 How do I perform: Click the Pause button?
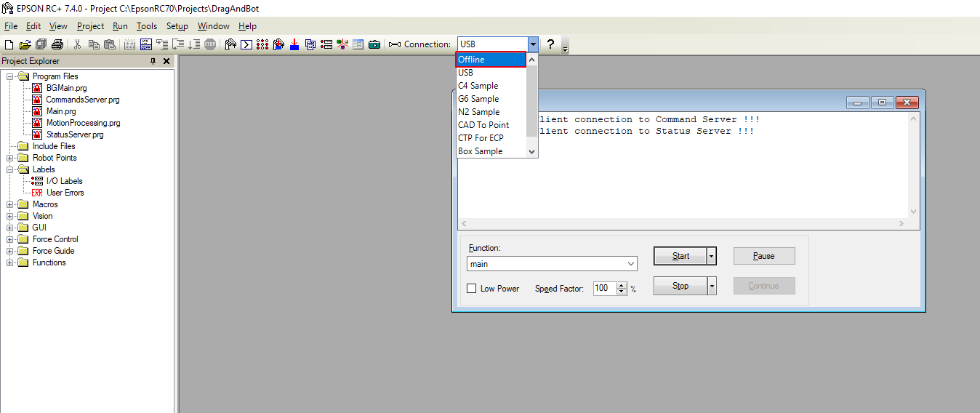(764, 256)
